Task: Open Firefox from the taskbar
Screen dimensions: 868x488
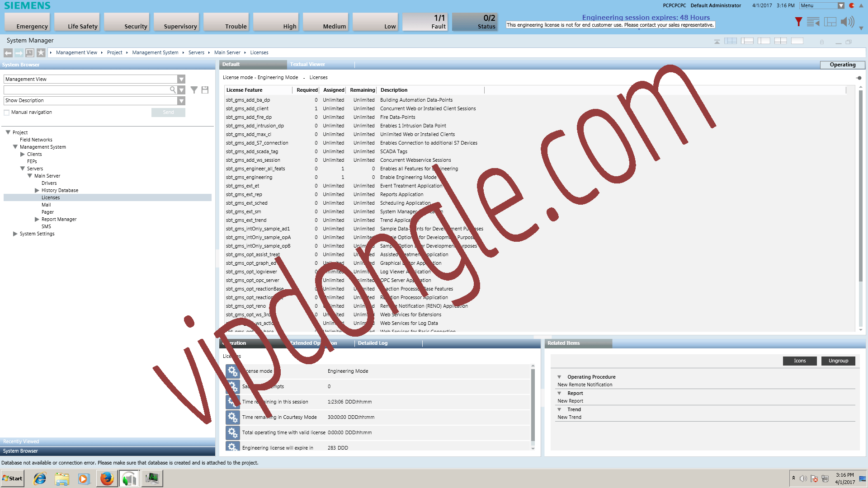Action: click(x=107, y=479)
